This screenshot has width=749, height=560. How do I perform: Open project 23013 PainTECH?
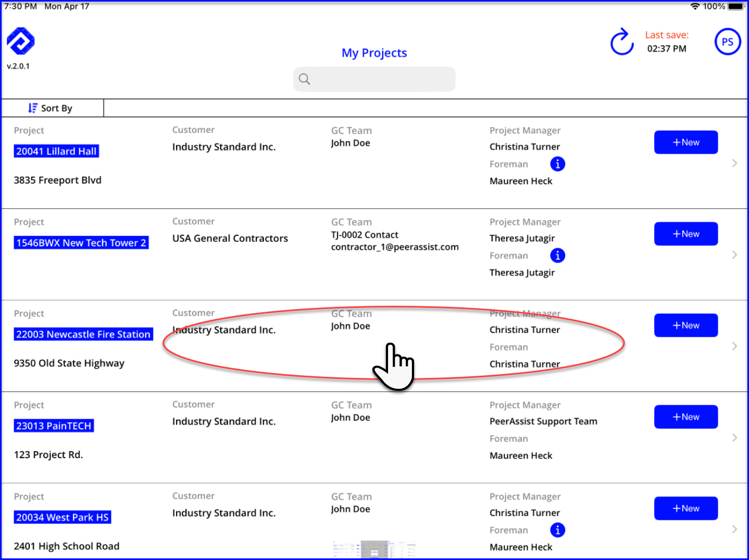click(54, 426)
